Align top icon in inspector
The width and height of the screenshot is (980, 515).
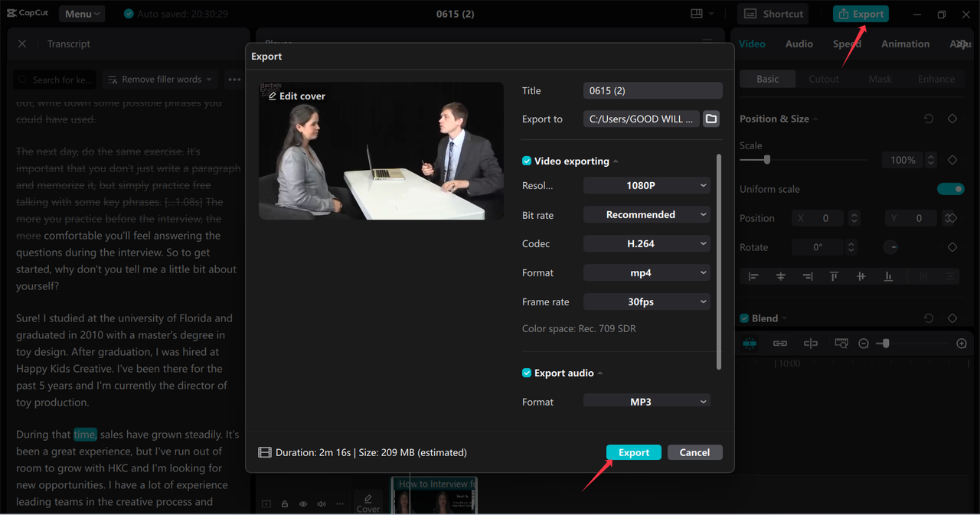pyautogui.click(x=835, y=276)
